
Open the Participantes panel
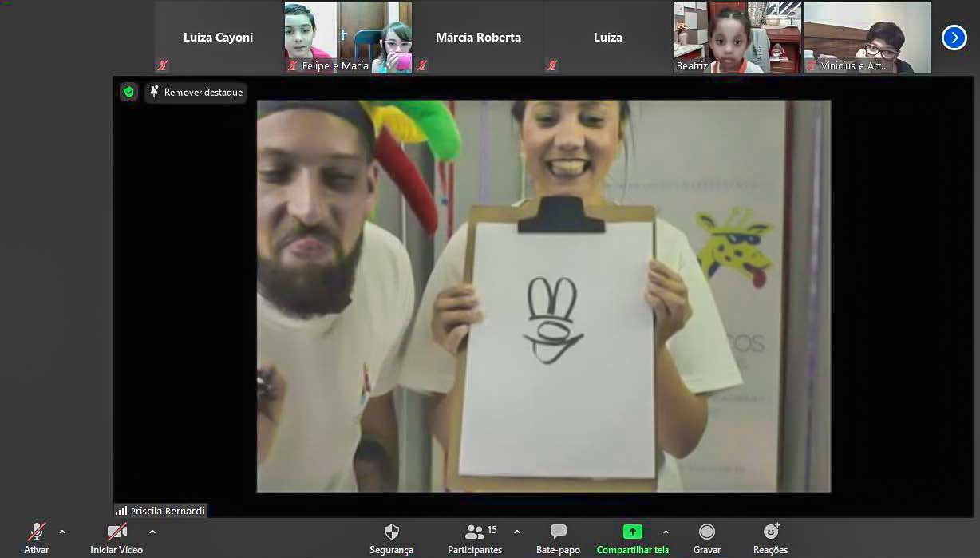click(475, 538)
